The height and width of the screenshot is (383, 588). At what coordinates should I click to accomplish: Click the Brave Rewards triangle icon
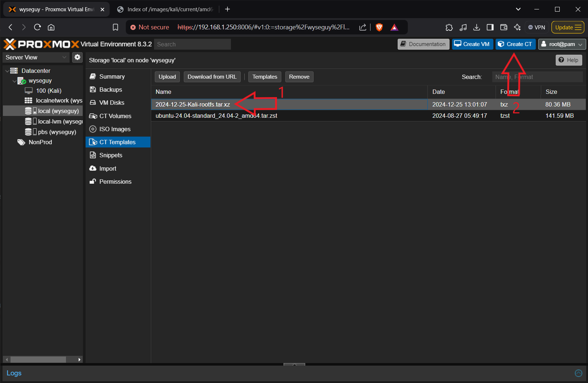tap(394, 27)
